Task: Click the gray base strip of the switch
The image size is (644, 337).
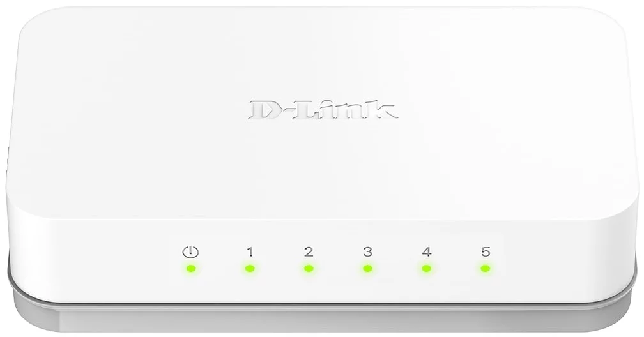Action: pos(321,315)
